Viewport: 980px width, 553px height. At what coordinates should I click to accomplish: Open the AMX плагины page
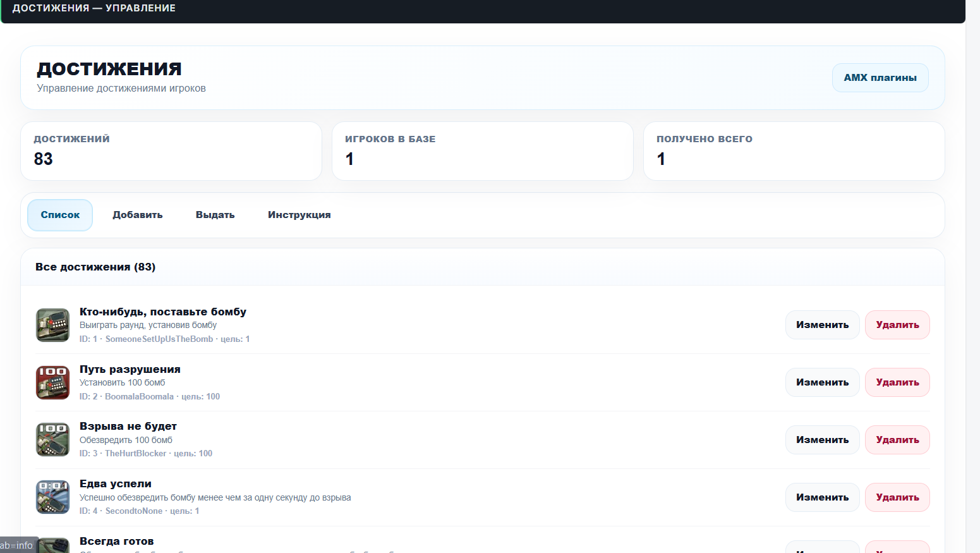(880, 78)
